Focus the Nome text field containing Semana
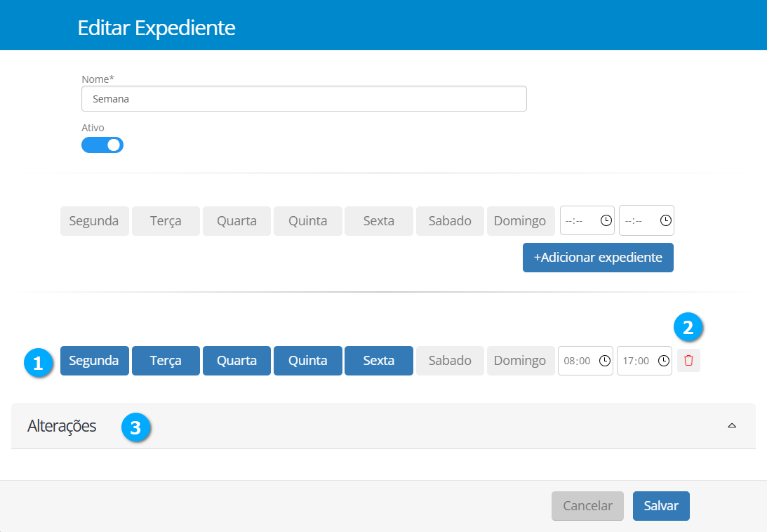767x532 pixels. tap(304, 99)
